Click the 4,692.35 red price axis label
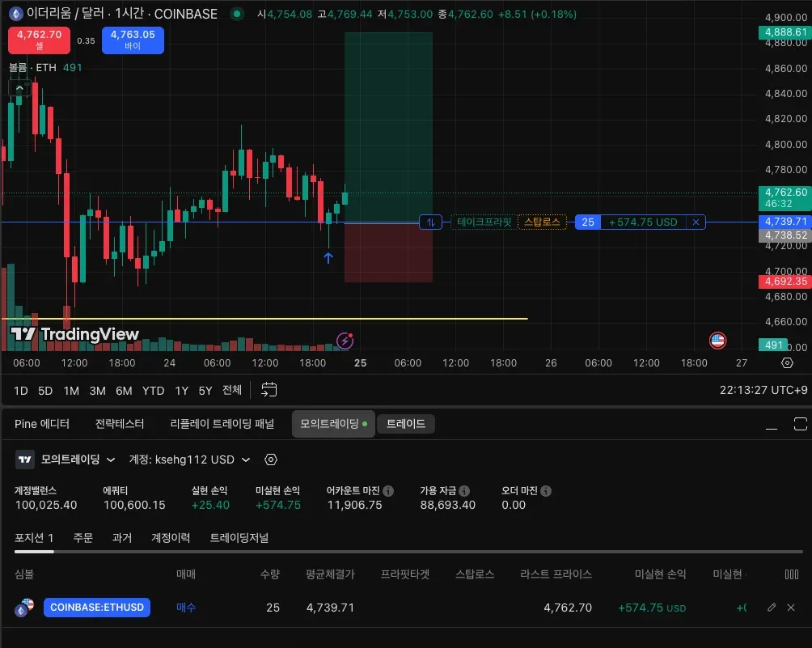Image resolution: width=812 pixels, height=648 pixels. click(785, 282)
